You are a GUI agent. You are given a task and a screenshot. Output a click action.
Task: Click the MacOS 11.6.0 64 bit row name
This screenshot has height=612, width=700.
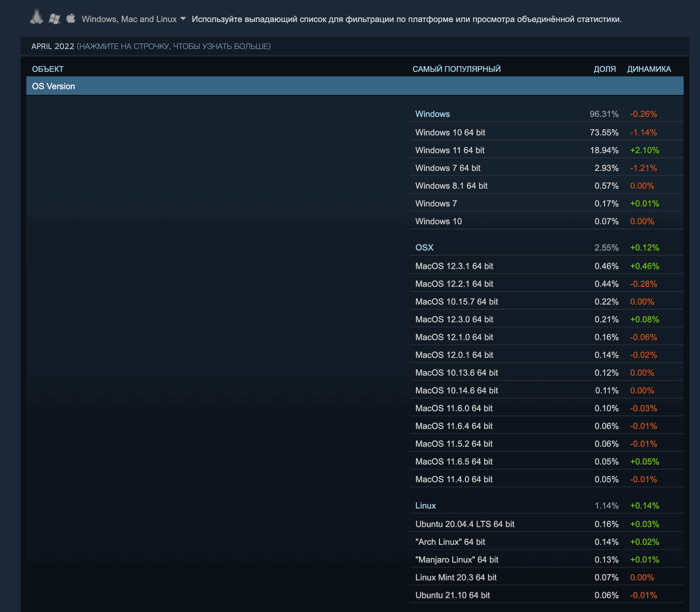coord(454,408)
